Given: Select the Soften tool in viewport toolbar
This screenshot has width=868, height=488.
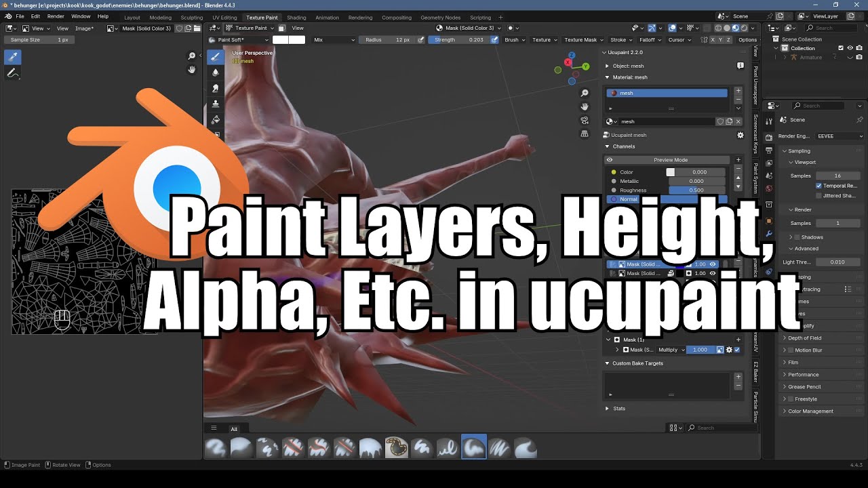Looking at the screenshot, I should point(216,73).
